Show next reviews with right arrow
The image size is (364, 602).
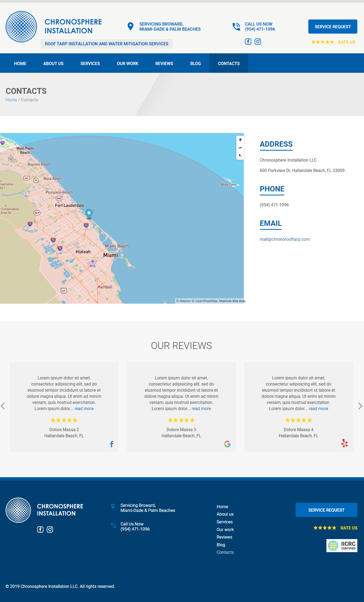pos(360,406)
